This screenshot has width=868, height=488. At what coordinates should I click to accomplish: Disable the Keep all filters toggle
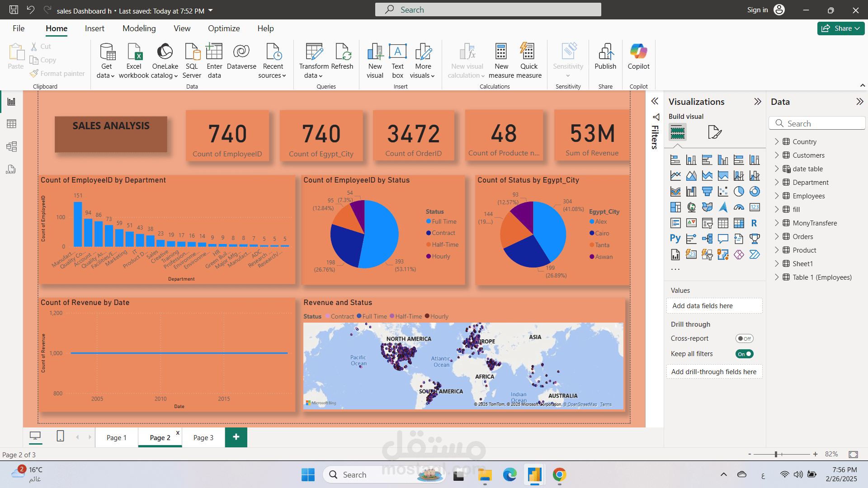point(744,354)
